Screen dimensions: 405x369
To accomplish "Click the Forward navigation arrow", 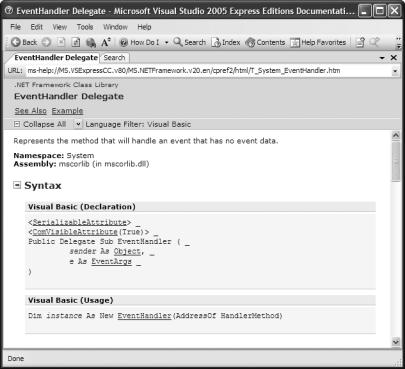I will [47, 42].
